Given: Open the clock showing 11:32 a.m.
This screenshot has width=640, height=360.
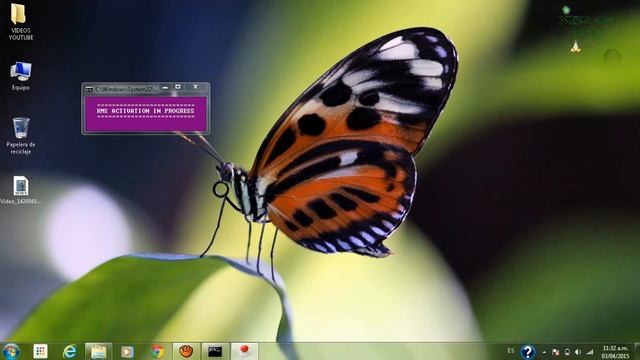Looking at the screenshot, I should point(616,352).
